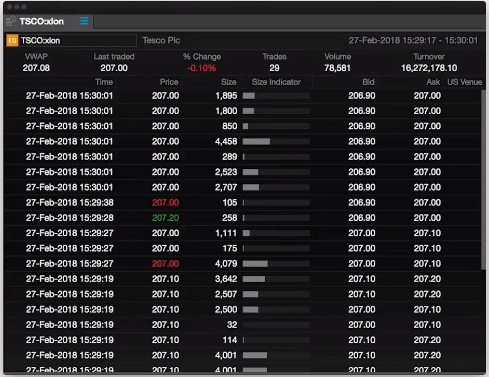
Task: Sort by the Time column header
Action: [104, 82]
